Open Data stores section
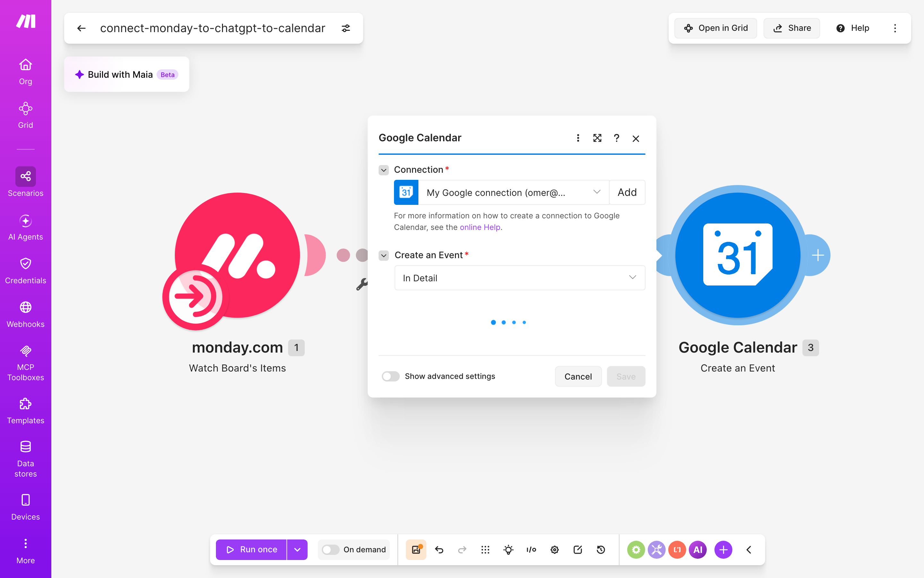This screenshot has width=924, height=578. tap(26, 459)
